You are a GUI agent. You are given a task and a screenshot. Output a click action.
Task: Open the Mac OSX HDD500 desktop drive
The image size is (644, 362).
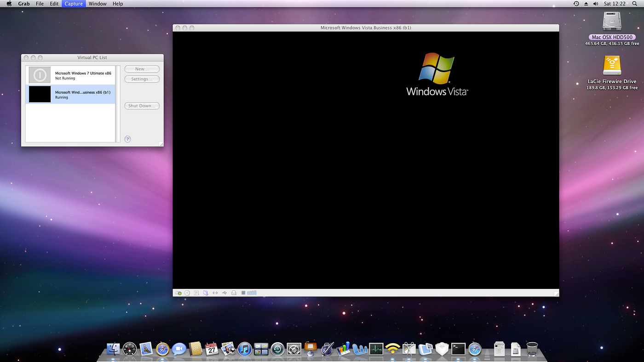tap(612, 22)
